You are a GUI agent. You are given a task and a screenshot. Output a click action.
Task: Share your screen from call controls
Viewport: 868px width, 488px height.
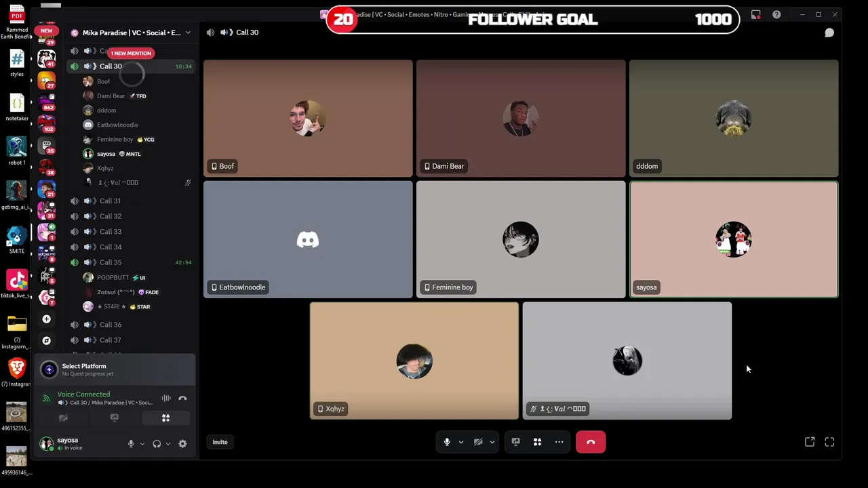pyautogui.click(x=516, y=442)
